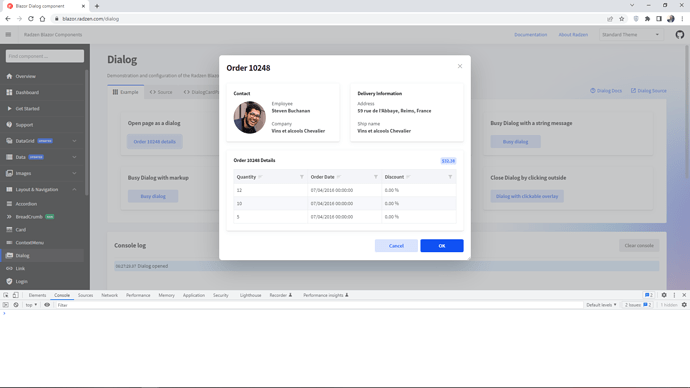Click the Order 10248 details button

pos(154,142)
